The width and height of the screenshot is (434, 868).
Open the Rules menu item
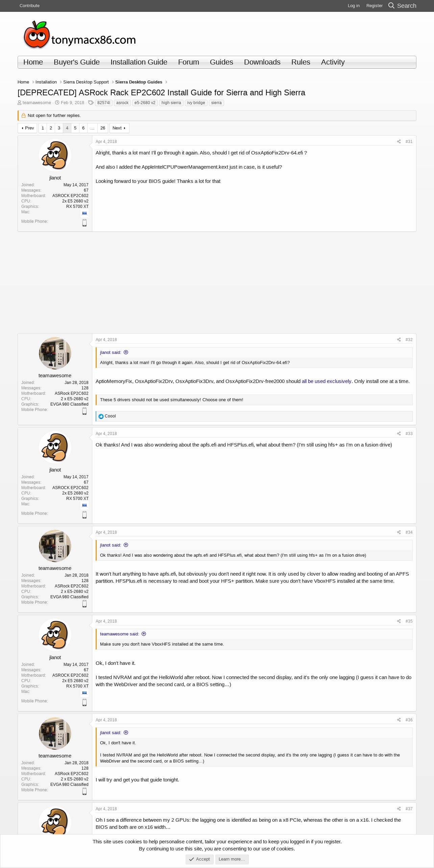pos(301,62)
